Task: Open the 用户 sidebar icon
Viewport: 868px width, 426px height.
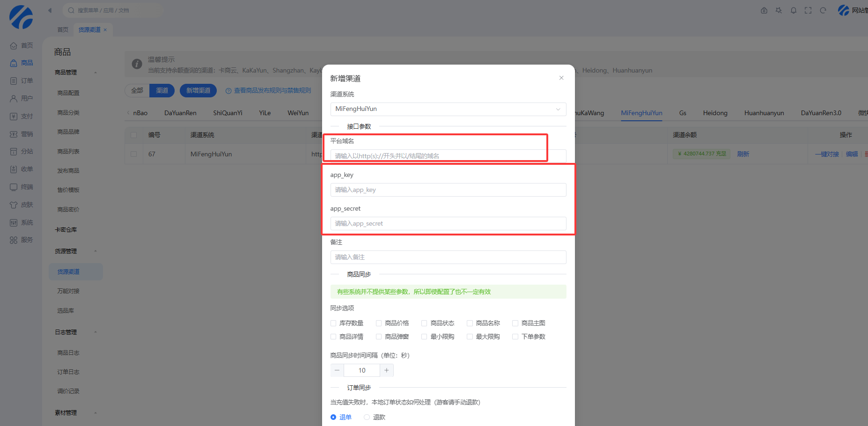Action: (14, 99)
